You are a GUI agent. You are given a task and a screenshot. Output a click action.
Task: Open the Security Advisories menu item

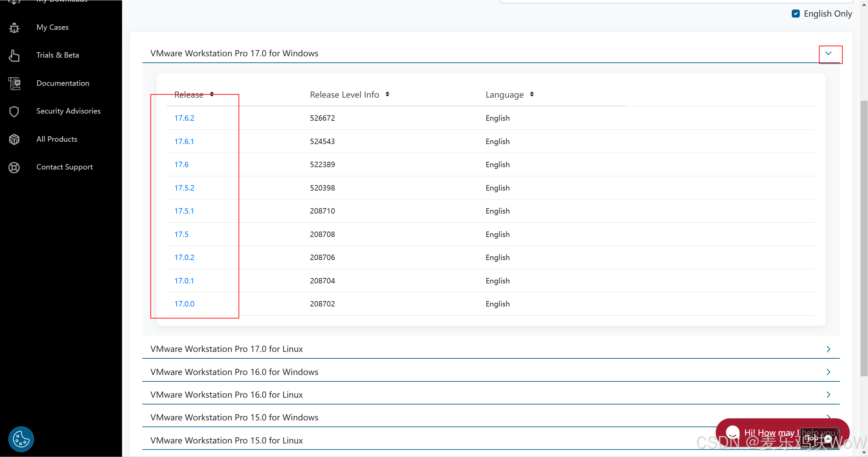(68, 111)
